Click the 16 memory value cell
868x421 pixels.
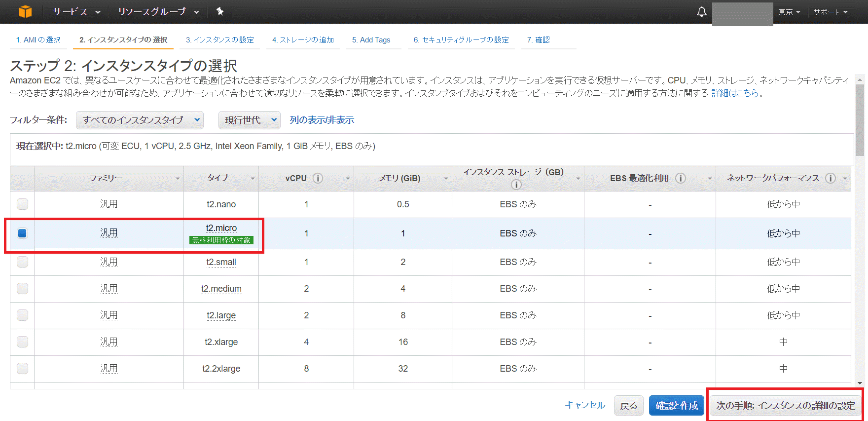point(403,342)
